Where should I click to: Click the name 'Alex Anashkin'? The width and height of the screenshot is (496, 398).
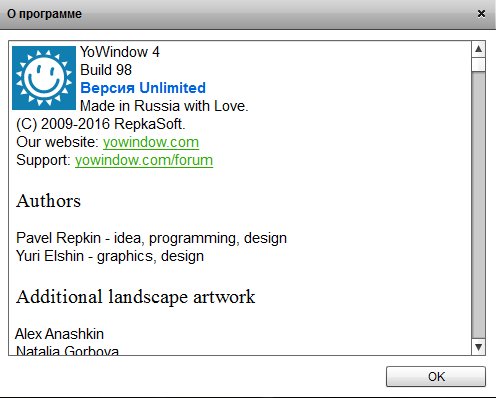pyautogui.click(x=59, y=334)
